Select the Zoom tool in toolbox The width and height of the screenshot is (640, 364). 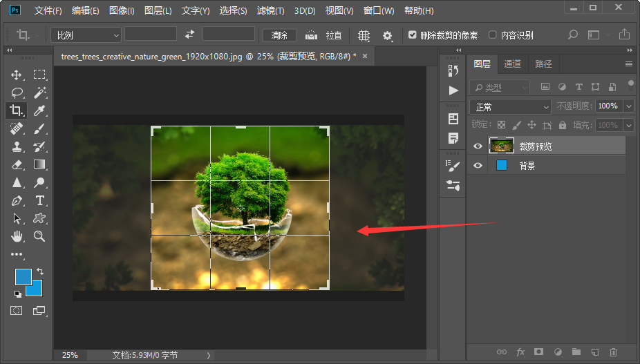coord(40,236)
